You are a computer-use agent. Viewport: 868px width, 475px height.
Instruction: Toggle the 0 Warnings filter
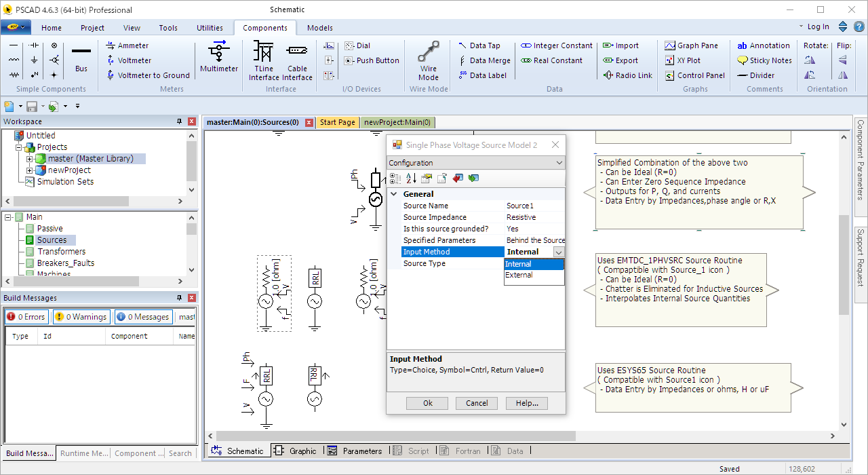(81, 316)
